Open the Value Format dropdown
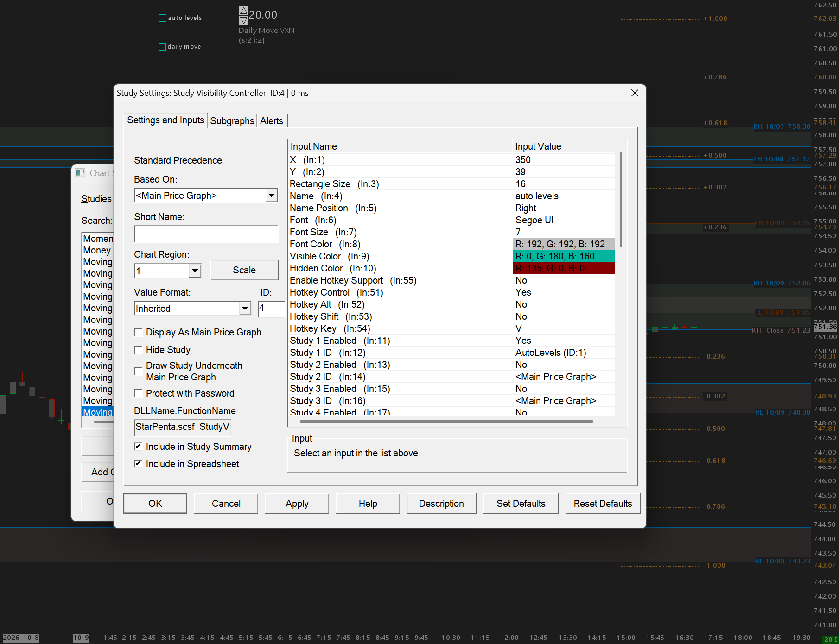The width and height of the screenshot is (839, 644). tap(245, 309)
